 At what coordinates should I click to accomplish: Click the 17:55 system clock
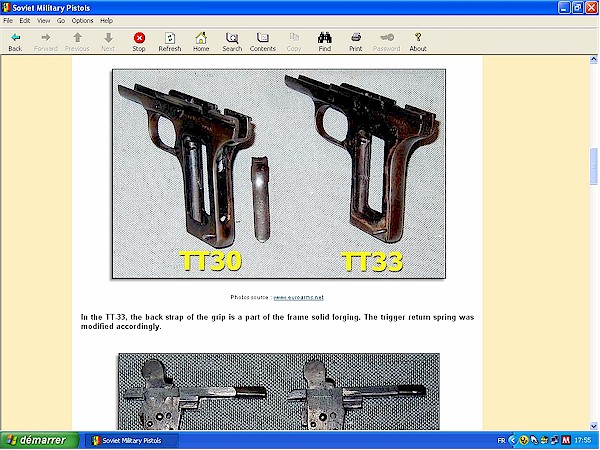click(583, 440)
